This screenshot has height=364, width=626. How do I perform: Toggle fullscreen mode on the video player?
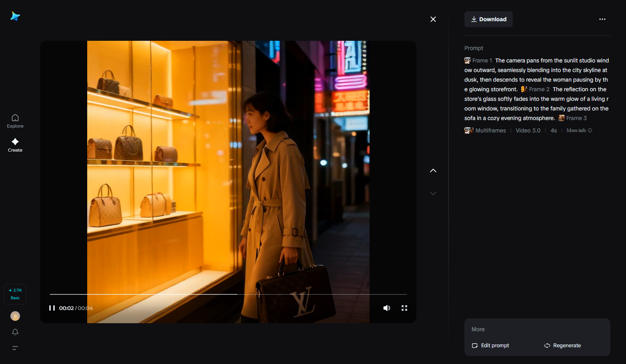click(x=404, y=308)
